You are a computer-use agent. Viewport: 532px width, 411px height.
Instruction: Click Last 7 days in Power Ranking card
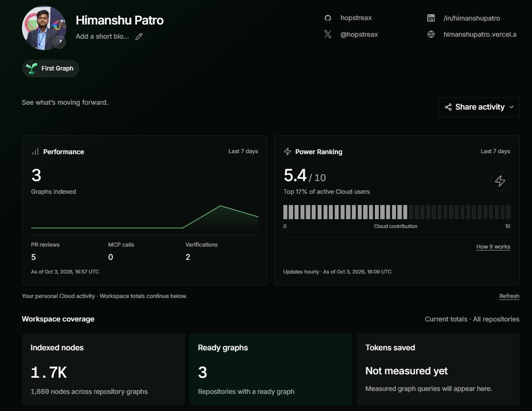pos(495,151)
